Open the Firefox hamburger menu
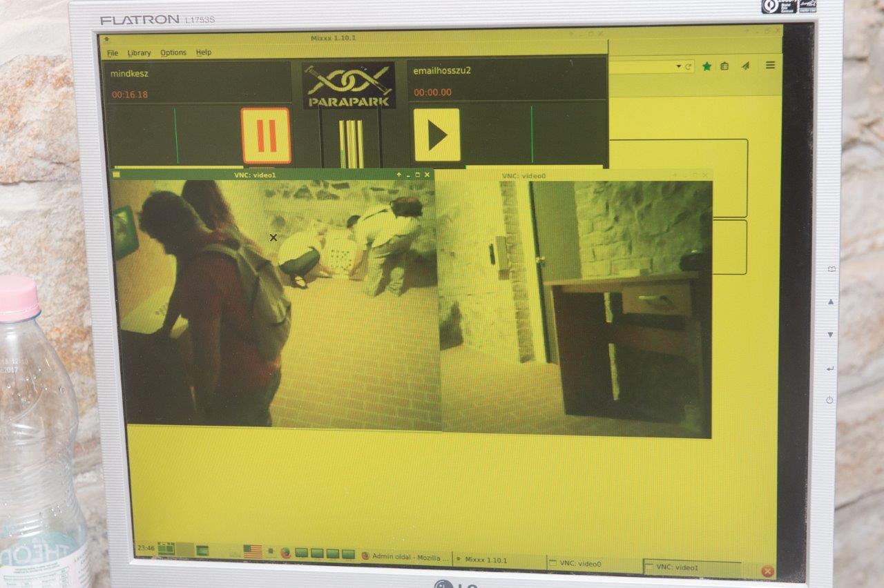 [770, 66]
